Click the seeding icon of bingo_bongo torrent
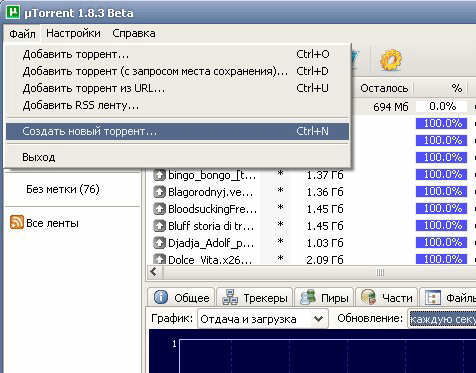 tap(159, 175)
